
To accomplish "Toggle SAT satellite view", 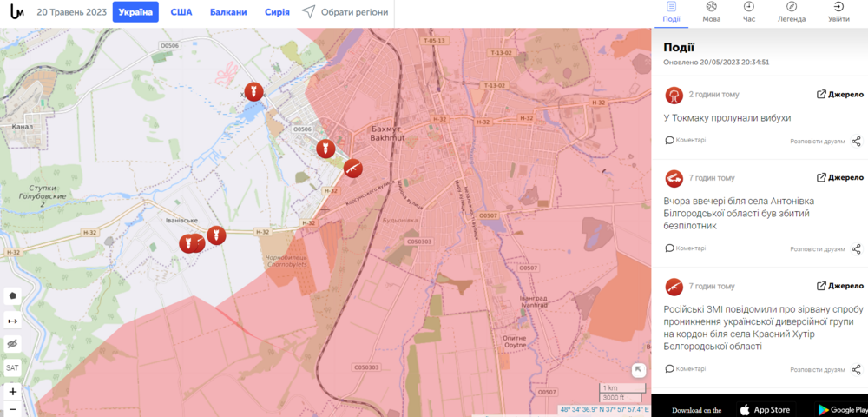I will click(13, 367).
